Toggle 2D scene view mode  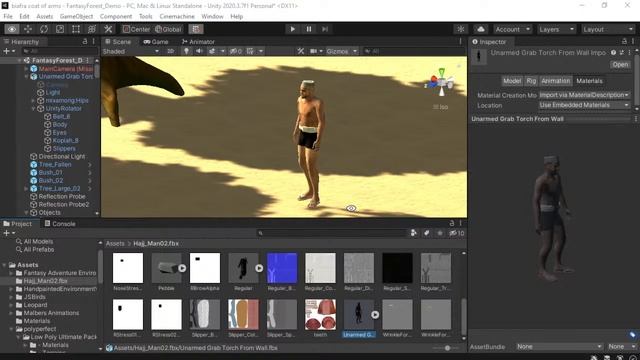pos(171,51)
